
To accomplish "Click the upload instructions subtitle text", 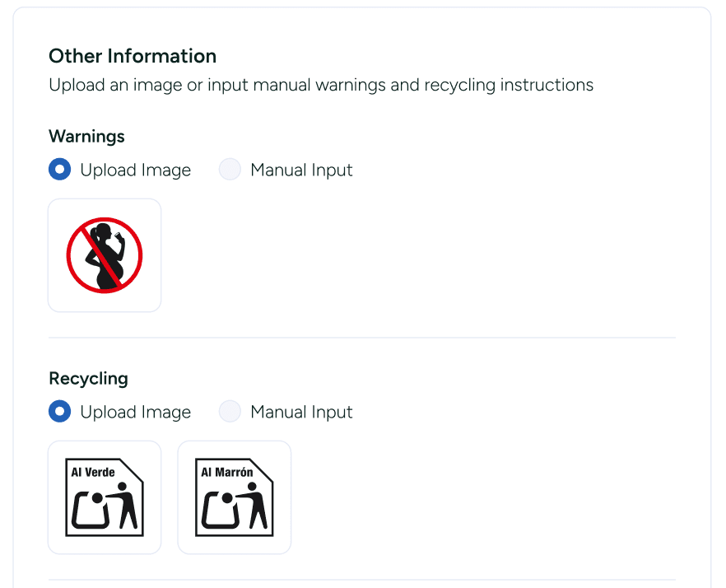I will pyautogui.click(x=320, y=85).
